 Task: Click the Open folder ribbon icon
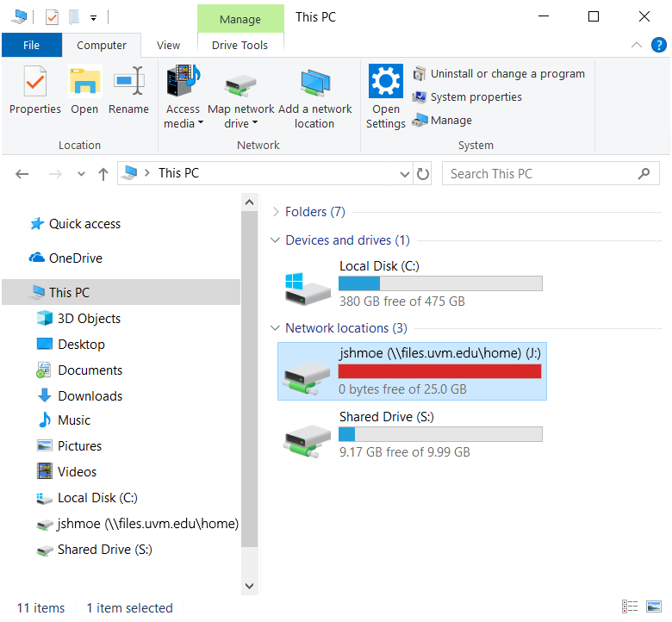pyautogui.click(x=84, y=82)
